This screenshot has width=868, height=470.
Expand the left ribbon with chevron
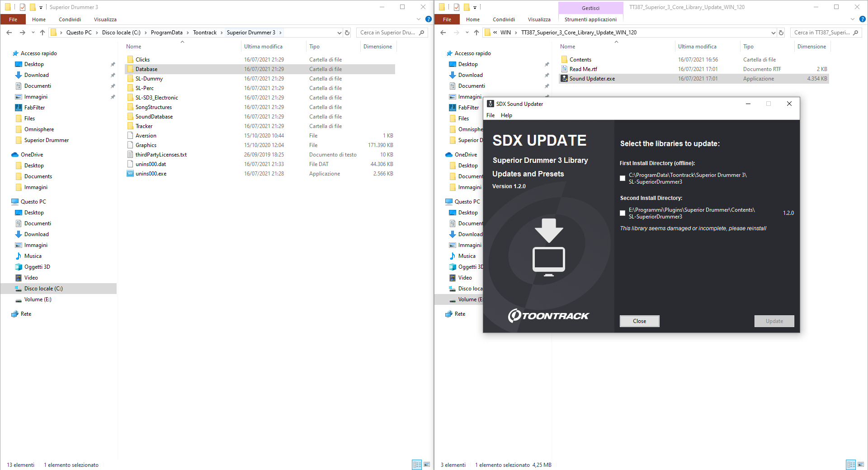(x=418, y=19)
